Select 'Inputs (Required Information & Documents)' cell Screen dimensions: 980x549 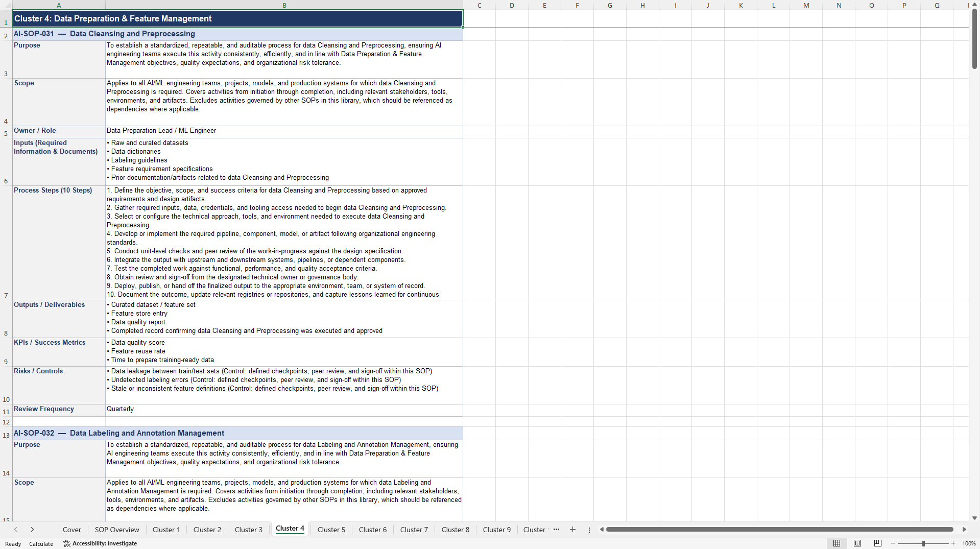pyautogui.click(x=59, y=161)
